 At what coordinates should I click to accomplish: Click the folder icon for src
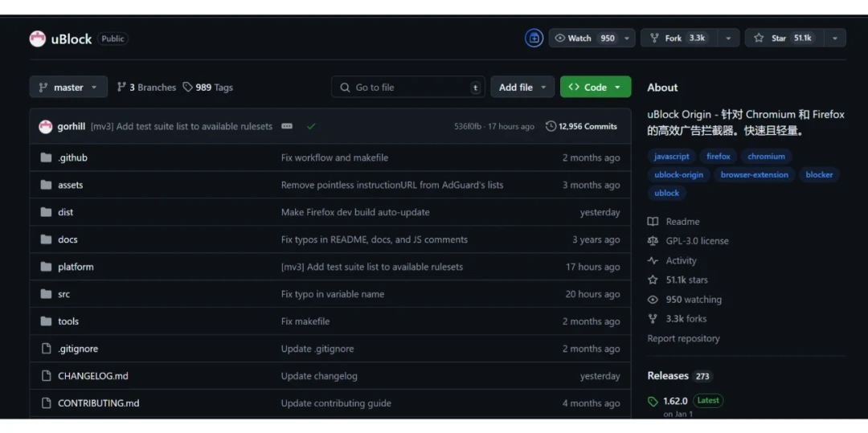(46, 294)
